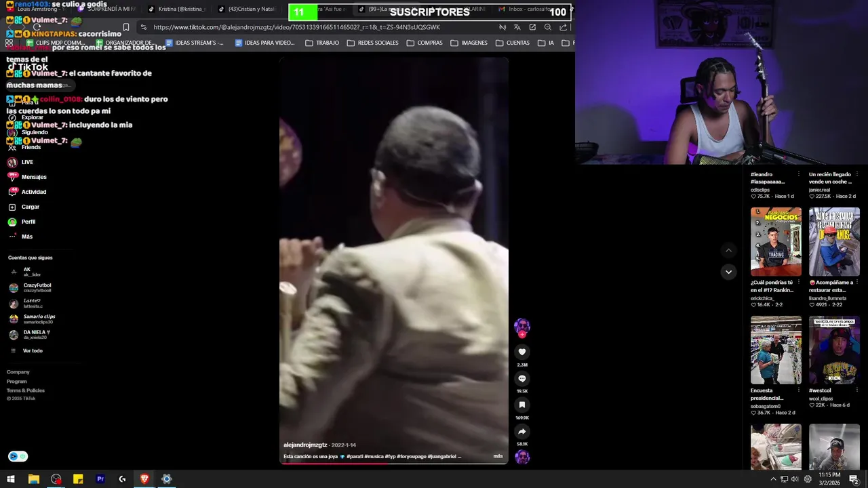Viewport: 868px width, 488px height.
Task: Open the REDES SOCIALES bookmarks folder
Action: coord(372,43)
